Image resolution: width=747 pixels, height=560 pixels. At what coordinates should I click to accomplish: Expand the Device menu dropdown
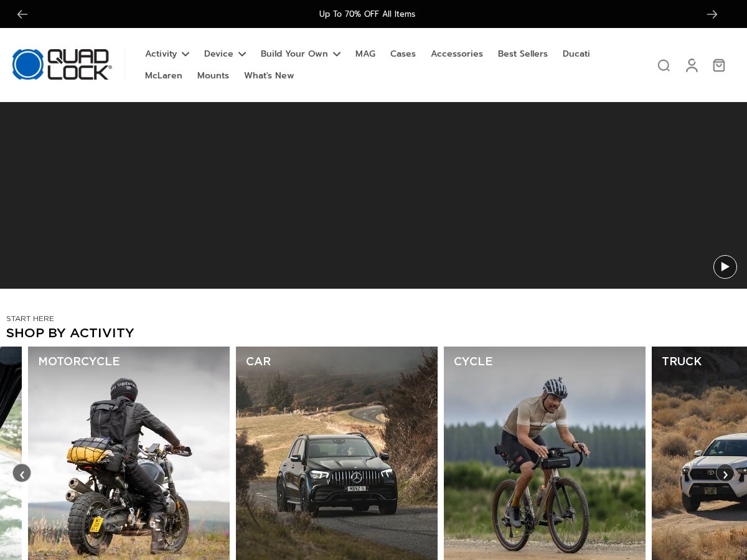[x=225, y=54]
